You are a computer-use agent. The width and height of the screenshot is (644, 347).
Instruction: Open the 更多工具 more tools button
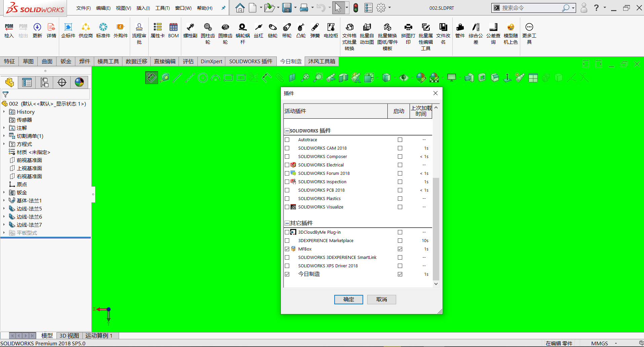coord(529,34)
